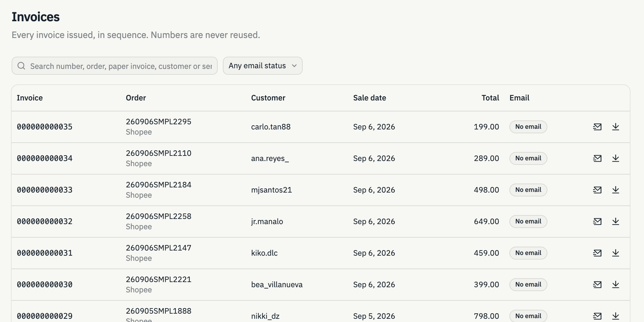
Task: Select order 260906SMPL2147
Action: point(159,248)
